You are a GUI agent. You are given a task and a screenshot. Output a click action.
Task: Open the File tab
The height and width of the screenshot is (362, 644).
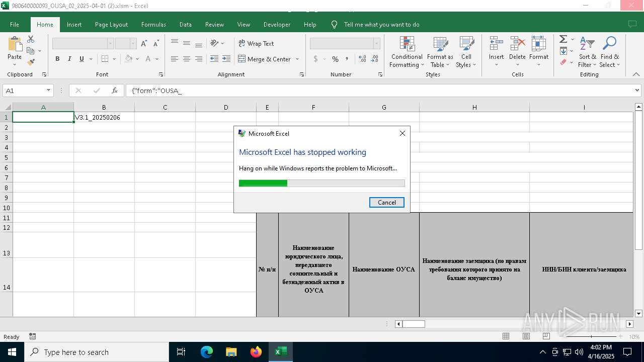click(x=15, y=25)
